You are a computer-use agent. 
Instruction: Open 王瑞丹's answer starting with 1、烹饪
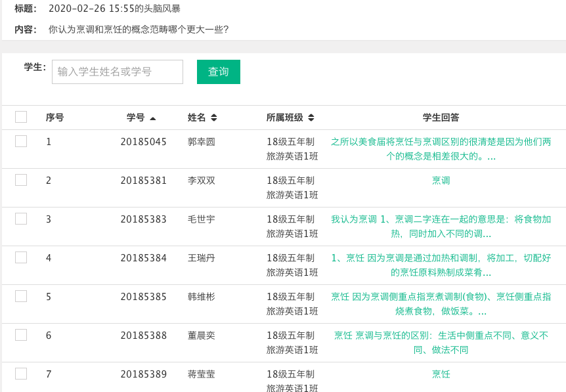pos(441,265)
